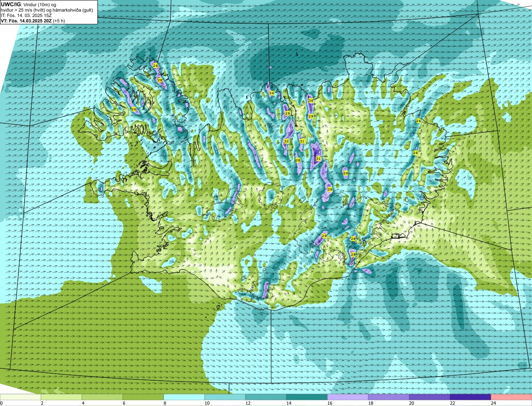The image size is (532, 406).
Task: Click the yellow gust label 34
Action: coord(310,100)
